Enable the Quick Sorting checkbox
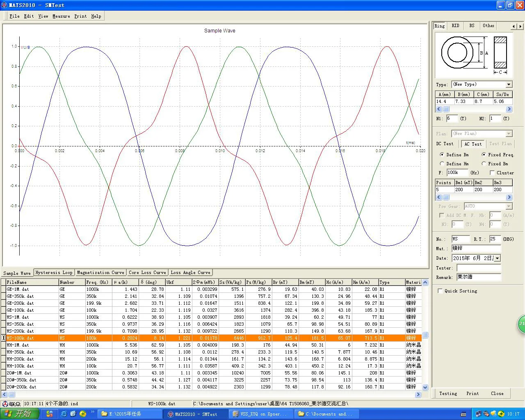The width and height of the screenshot is (525, 420). (441, 291)
